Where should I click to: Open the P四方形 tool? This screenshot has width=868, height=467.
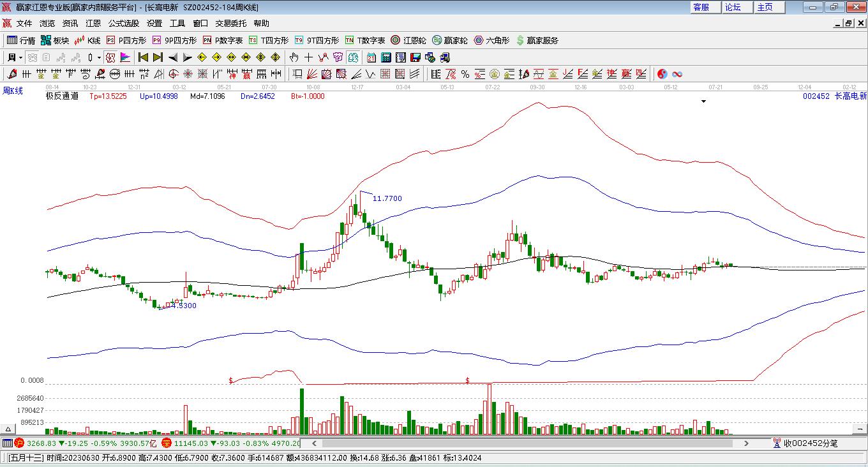[126, 40]
